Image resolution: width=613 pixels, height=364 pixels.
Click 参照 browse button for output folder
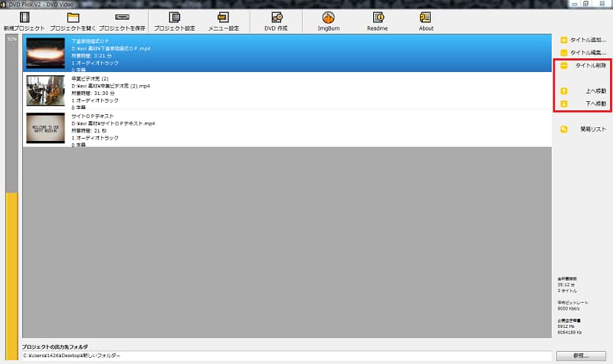pos(581,356)
